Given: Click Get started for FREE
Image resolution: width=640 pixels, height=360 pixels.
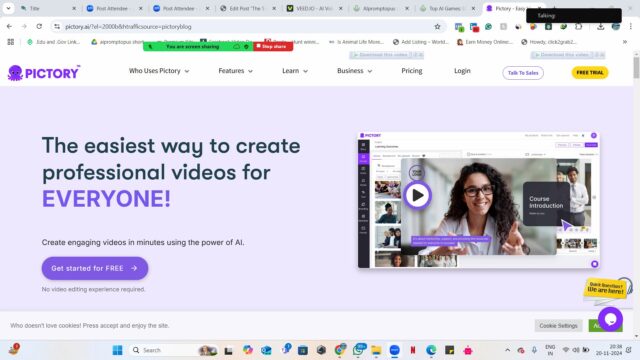Looking at the screenshot, I should 95,268.
